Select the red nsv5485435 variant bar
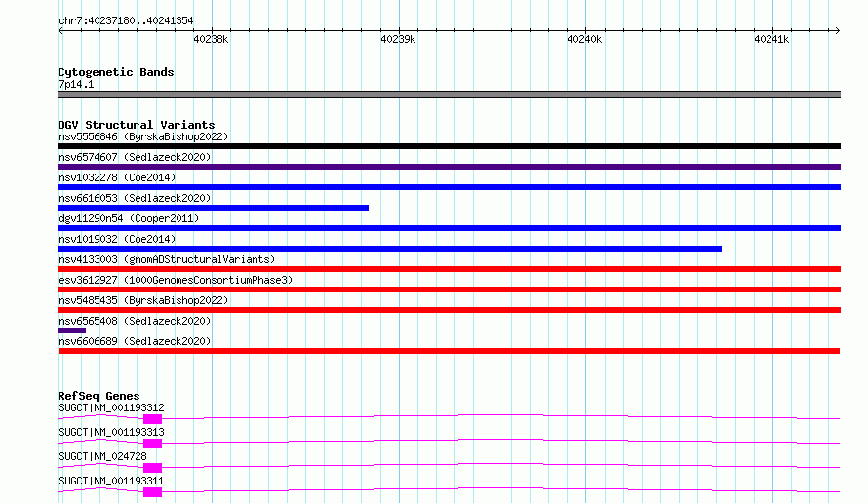Viewport: 868px width, 503px height. [x=449, y=310]
